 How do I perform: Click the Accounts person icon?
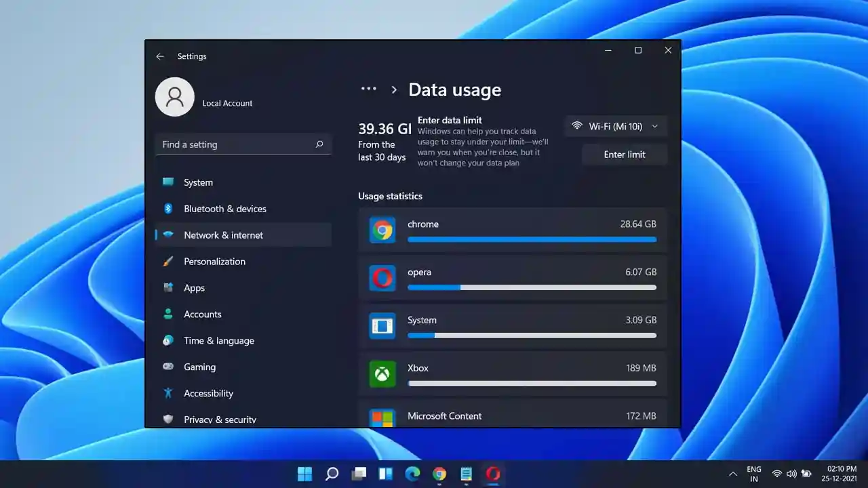168,314
